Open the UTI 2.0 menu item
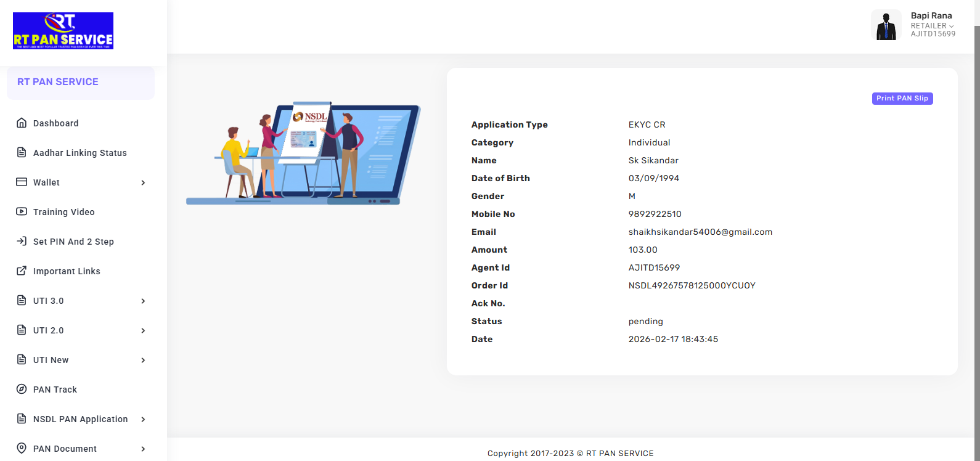980x461 pixels. 49,330
